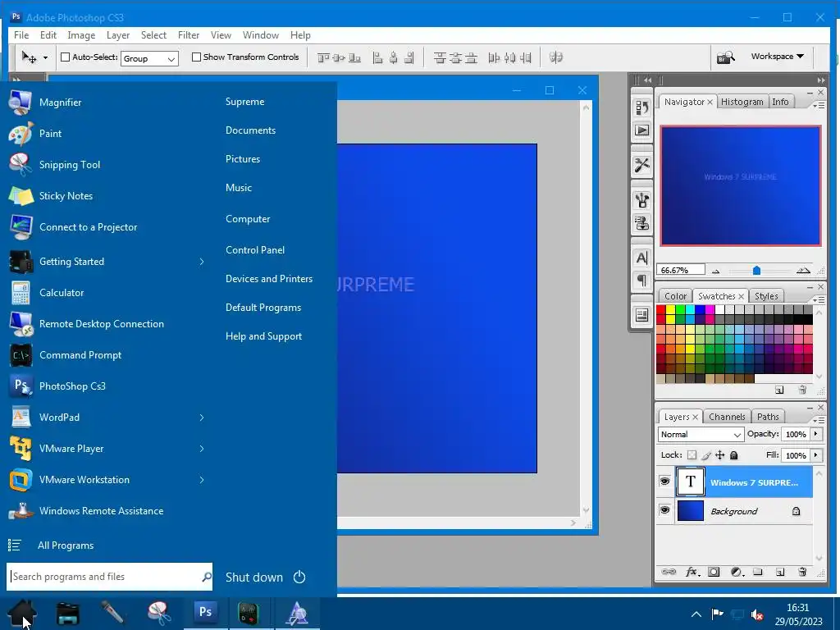This screenshot has height=630, width=840.
Task: Click Navigator zoom slider handle
Action: (756, 271)
